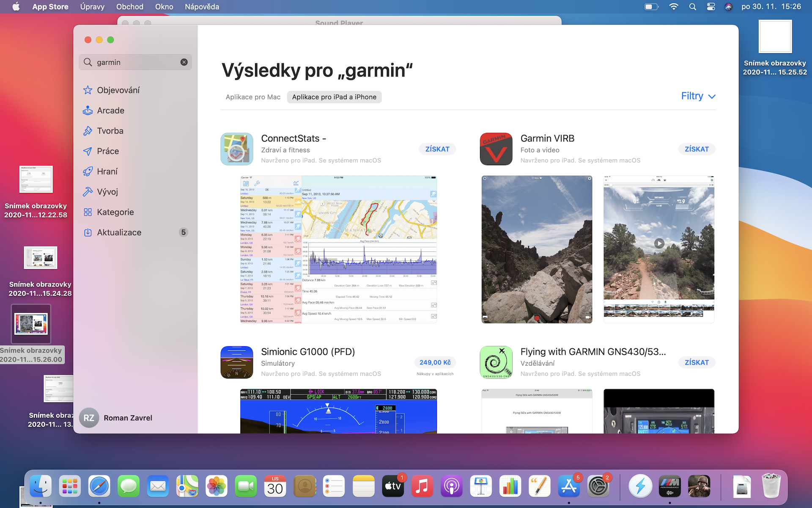Select Aplikace pro iPad a iPhone

click(x=334, y=97)
